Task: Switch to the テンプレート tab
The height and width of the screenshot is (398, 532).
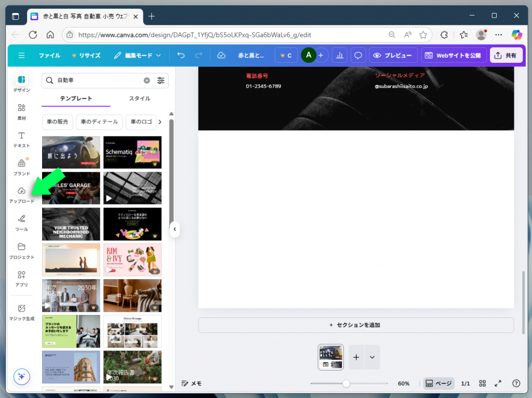Action: (76, 98)
